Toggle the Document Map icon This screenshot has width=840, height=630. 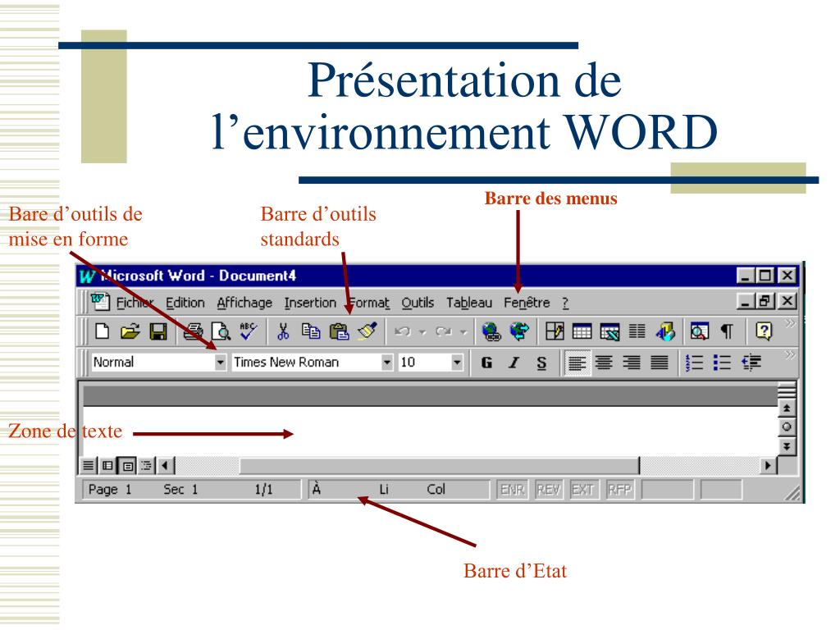click(x=699, y=331)
